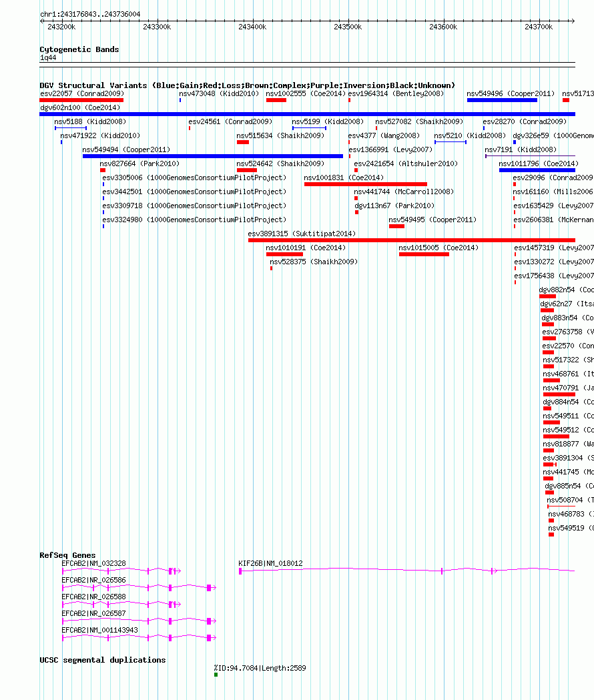
Task: Click esv3442501 variant label
Action: tap(194, 192)
